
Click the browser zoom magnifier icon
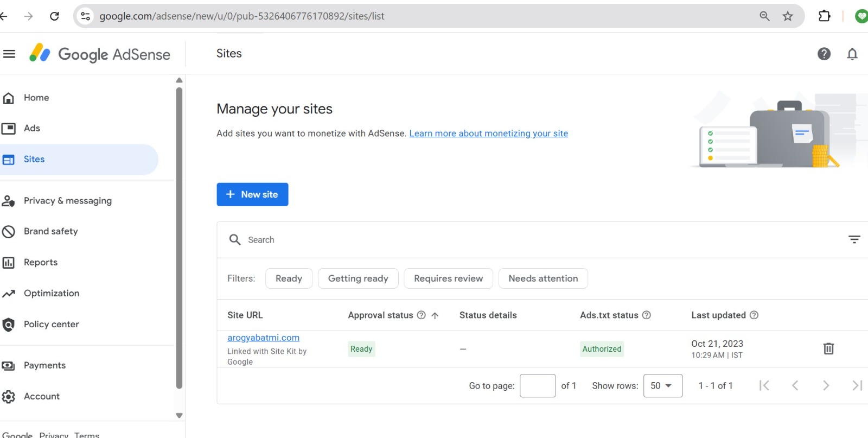tap(764, 16)
